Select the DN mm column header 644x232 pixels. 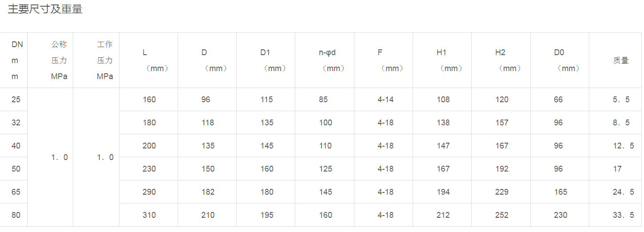(x=16, y=60)
